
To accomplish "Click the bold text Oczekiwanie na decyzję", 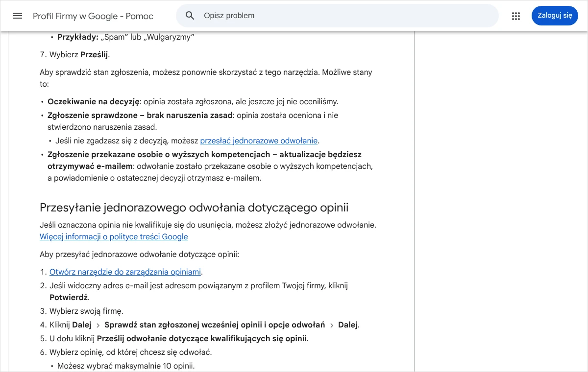I will click(93, 102).
